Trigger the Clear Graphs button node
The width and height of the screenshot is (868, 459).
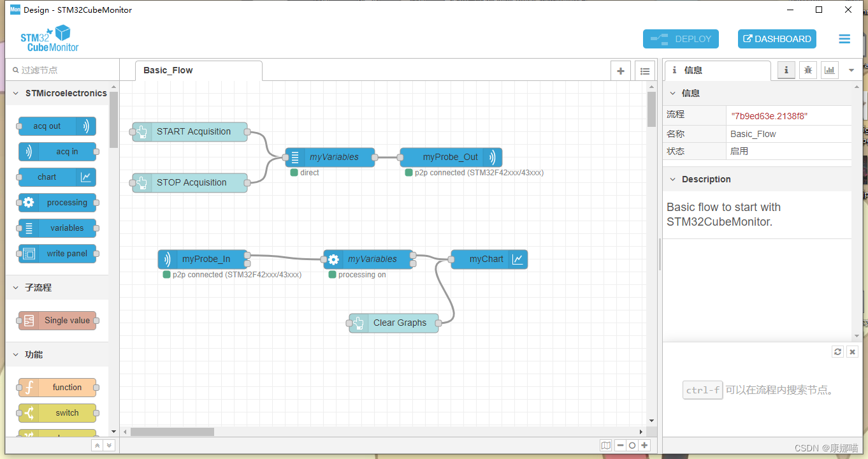pos(358,323)
